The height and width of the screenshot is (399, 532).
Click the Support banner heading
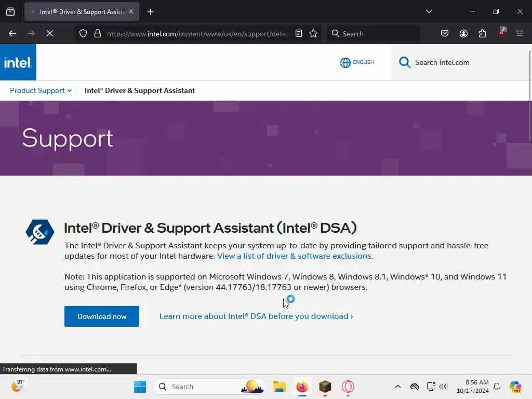[68, 138]
